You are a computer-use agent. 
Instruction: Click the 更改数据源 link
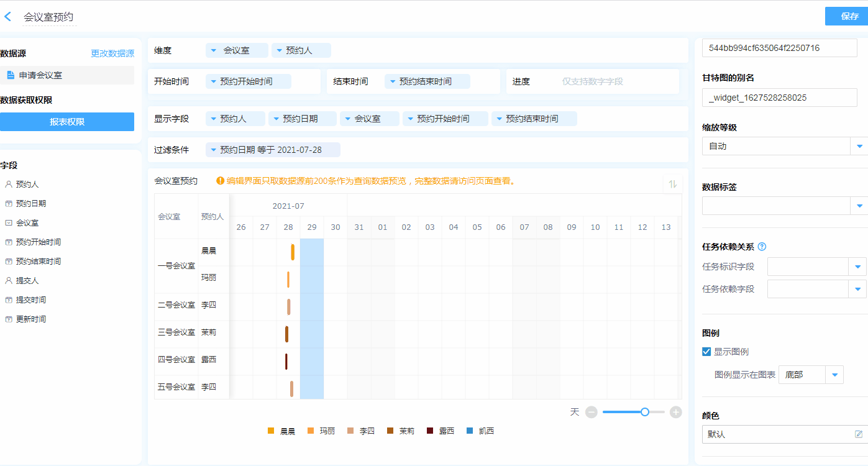tap(112, 53)
